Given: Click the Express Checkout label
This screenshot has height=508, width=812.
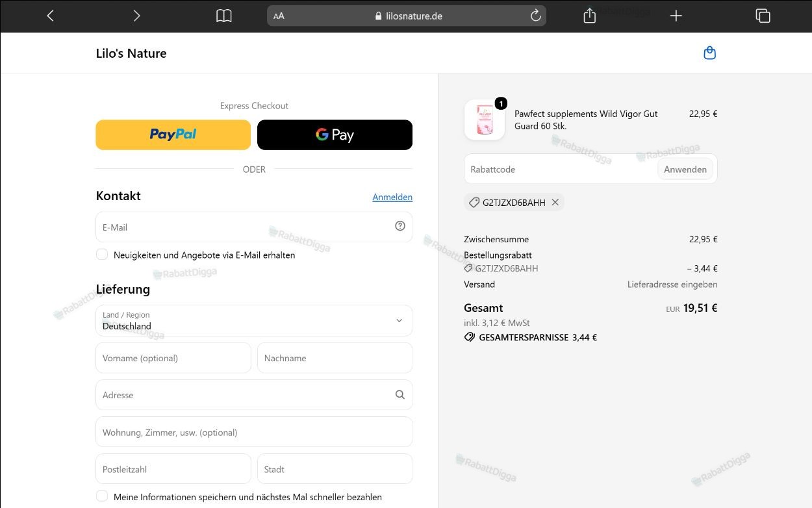Looking at the screenshot, I should pos(254,105).
